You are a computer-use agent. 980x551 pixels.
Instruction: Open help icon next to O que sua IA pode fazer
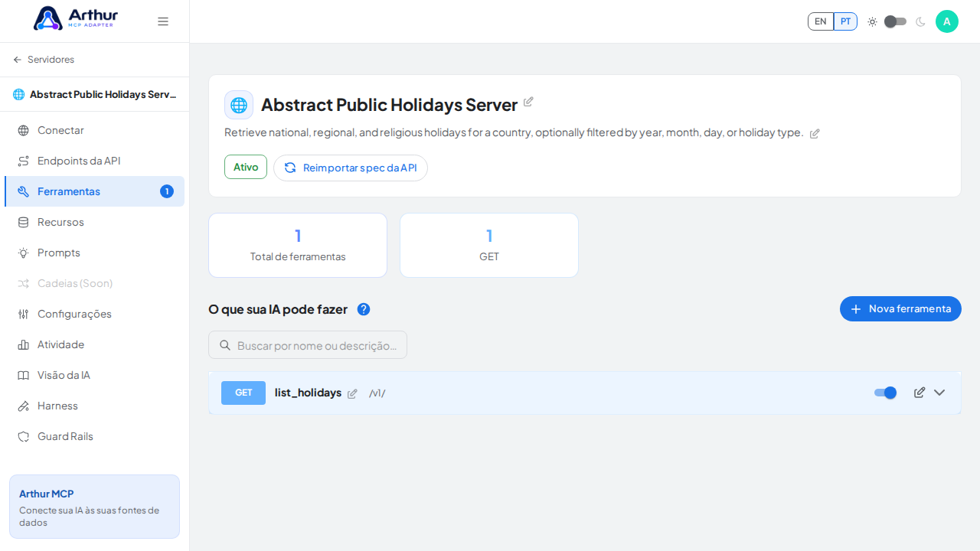click(x=364, y=309)
